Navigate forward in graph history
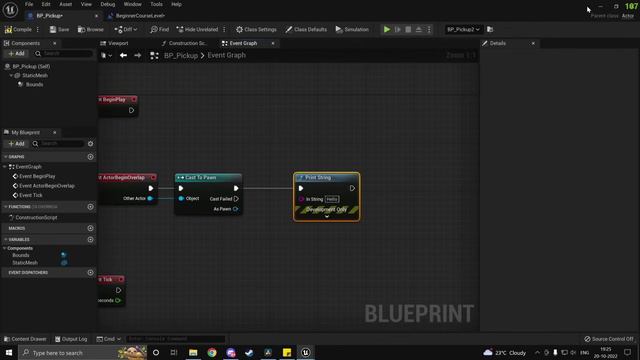Image resolution: width=640 pixels, height=360 pixels. point(138,55)
